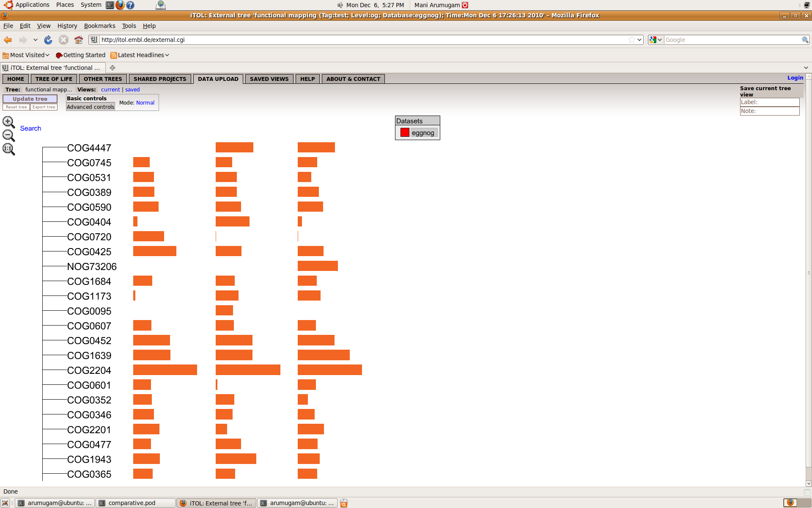This screenshot has width=812, height=508.
Task: Switch to comparative.pod taskbar window
Action: [x=135, y=503]
